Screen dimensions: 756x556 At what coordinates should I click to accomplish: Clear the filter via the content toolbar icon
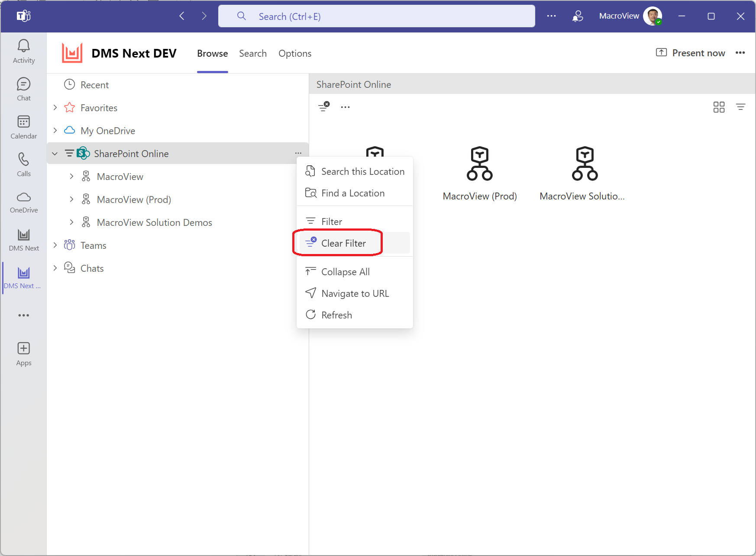(324, 106)
